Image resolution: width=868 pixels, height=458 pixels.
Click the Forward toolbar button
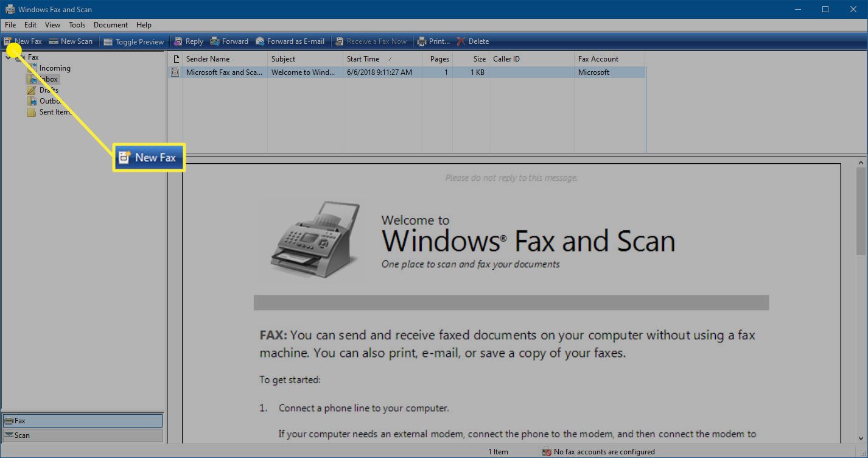pos(229,41)
